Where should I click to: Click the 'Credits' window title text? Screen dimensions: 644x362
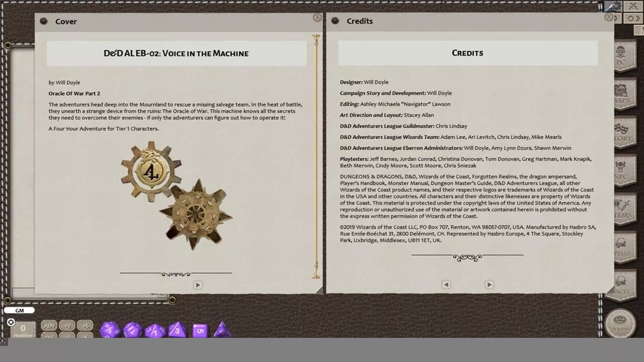pos(360,21)
